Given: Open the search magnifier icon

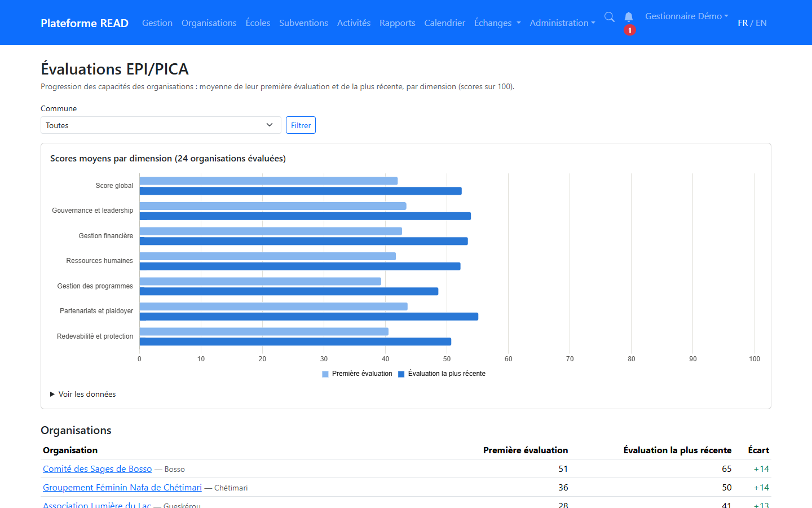Looking at the screenshot, I should coord(610,17).
